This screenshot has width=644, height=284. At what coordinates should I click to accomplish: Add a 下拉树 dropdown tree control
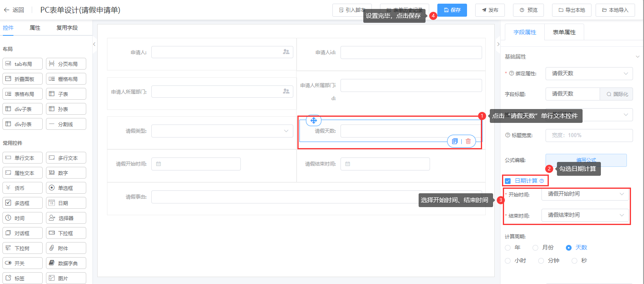click(22, 248)
